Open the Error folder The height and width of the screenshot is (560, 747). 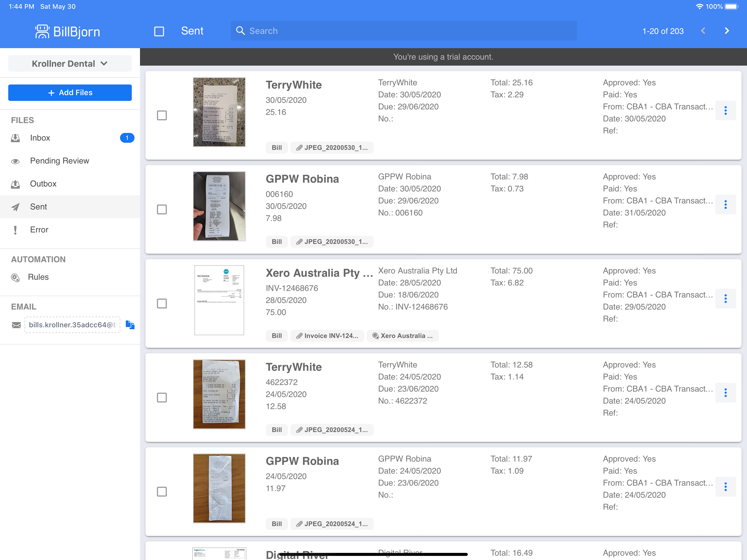point(70,230)
